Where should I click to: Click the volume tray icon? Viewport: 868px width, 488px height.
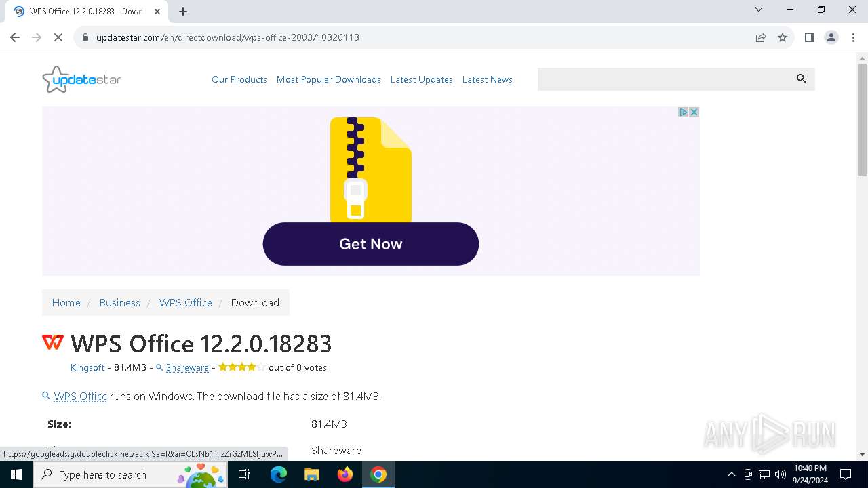pyautogui.click(x=781, y=474)
